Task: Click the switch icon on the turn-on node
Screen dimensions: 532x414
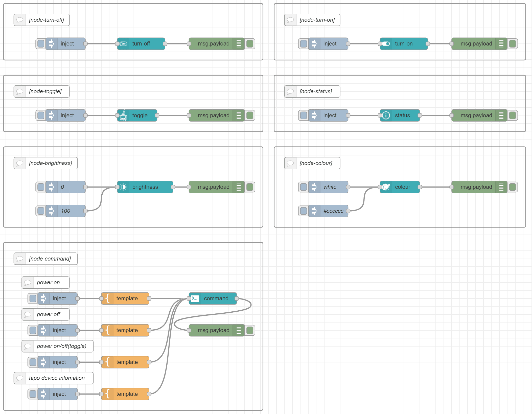Action: point(387,44)
